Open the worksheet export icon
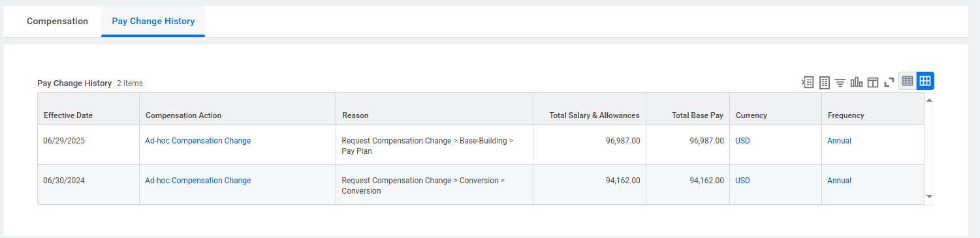Screen dimensions: 980x238 (824, 82)
